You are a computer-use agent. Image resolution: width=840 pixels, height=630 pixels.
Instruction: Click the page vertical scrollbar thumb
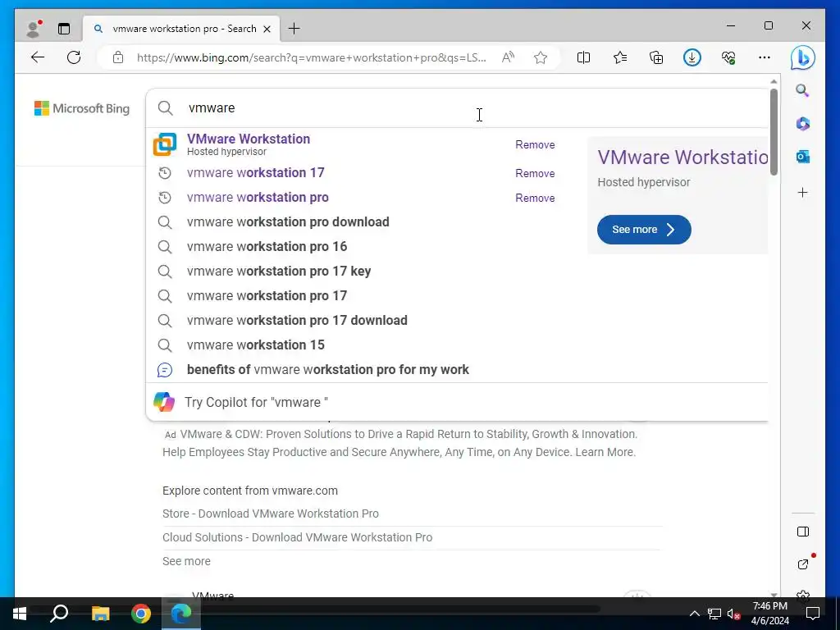click(x=774, y=132)
